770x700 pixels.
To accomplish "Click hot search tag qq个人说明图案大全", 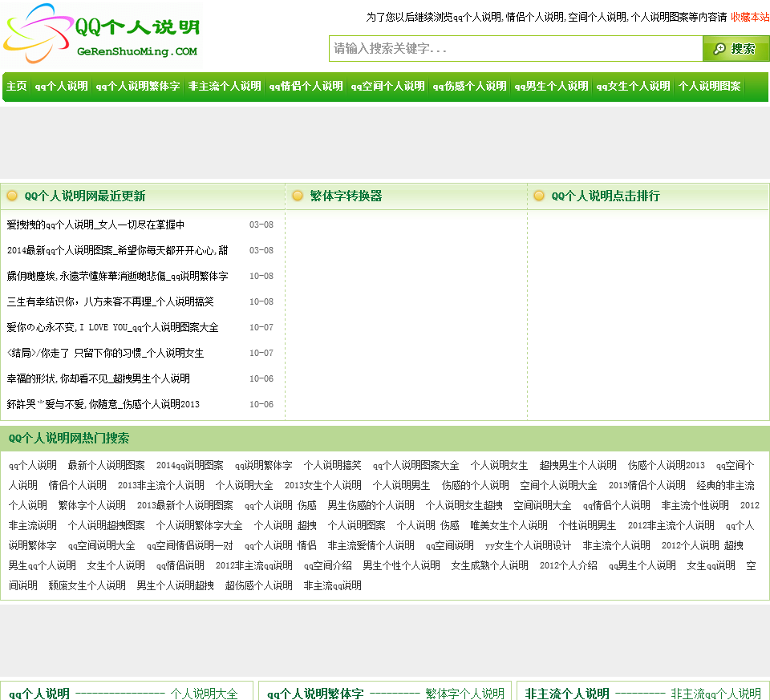I will click(x=416, y=465).
